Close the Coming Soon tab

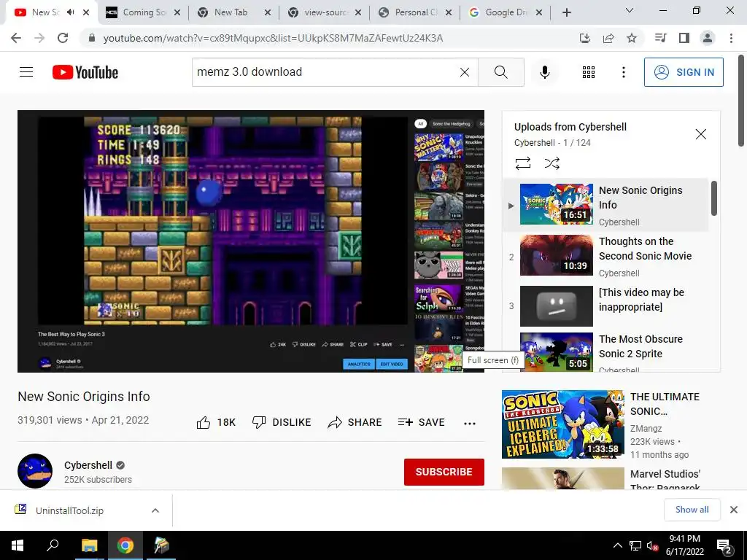(177, 13)
